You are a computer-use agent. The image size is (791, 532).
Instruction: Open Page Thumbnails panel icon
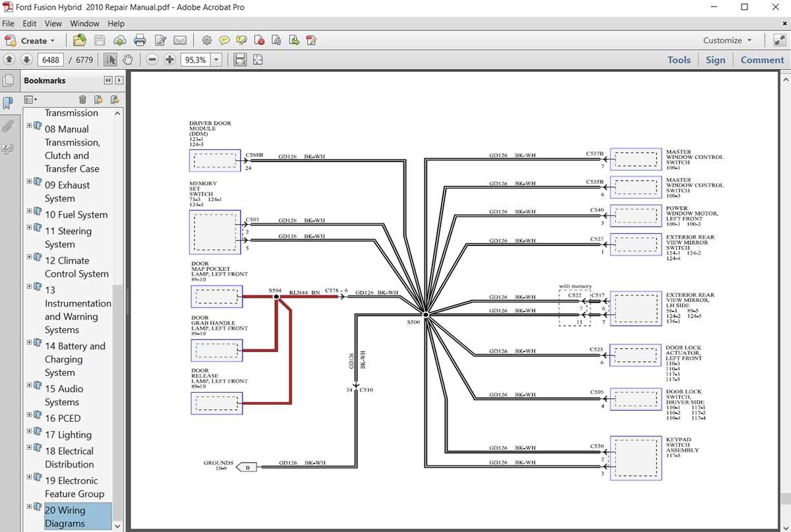(9, 80)
